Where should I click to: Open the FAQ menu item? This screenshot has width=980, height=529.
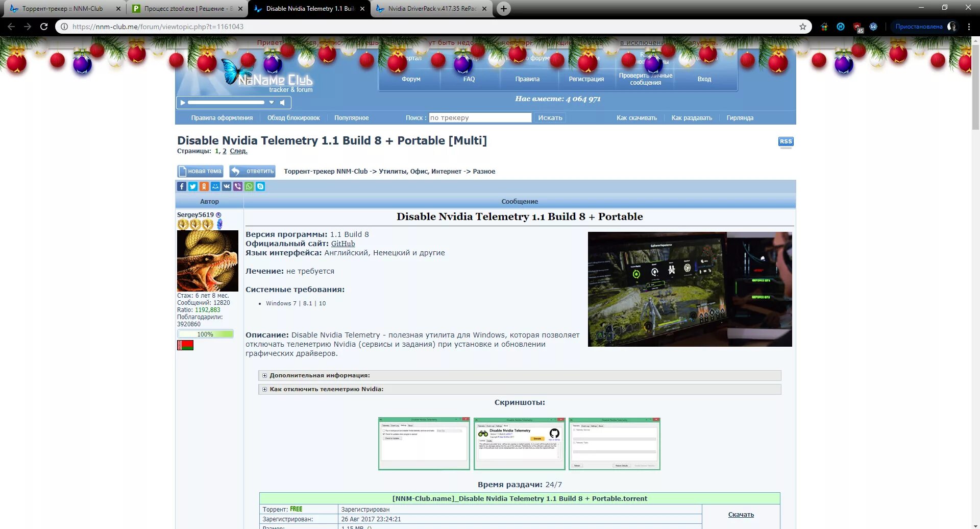click(x=469, y=79)
